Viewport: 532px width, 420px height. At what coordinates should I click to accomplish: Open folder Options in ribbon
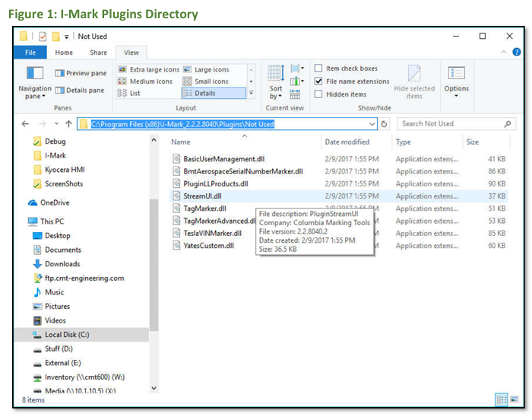(457, 80)
